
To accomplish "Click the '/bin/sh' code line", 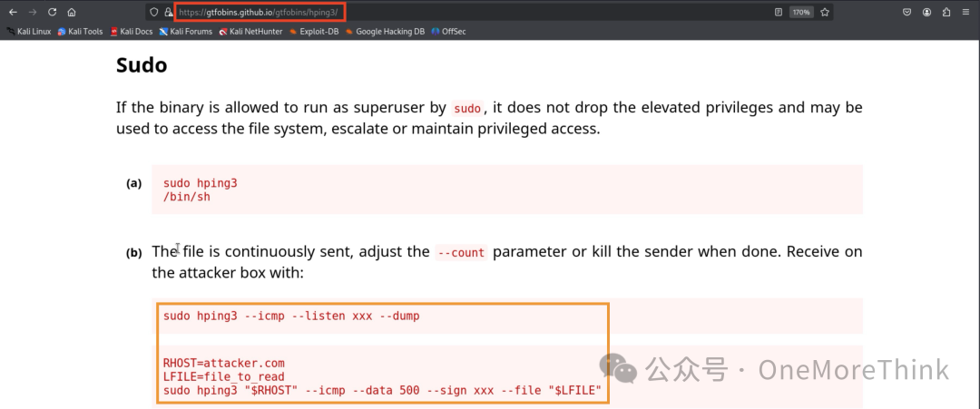I will (x=187, y=197).
